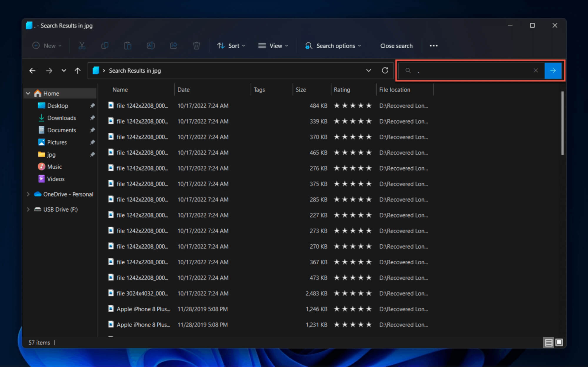Click the Share icon in toolbar
Screen dimensions: 588x367
(174, 46)
